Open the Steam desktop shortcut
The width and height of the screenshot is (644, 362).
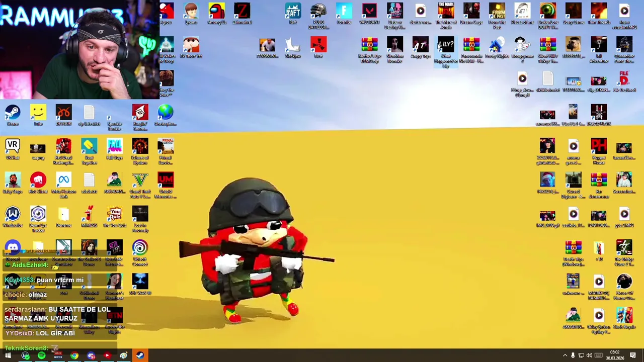pyautogui.click(x=13, y=115)
